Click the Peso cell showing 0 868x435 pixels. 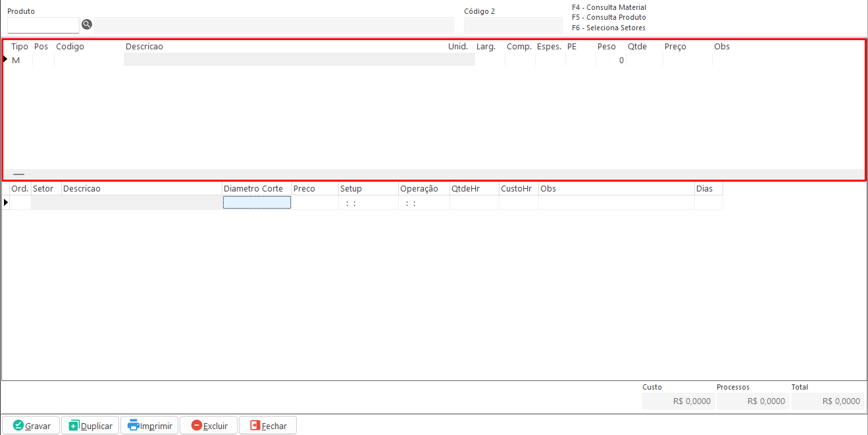point(611,60)
